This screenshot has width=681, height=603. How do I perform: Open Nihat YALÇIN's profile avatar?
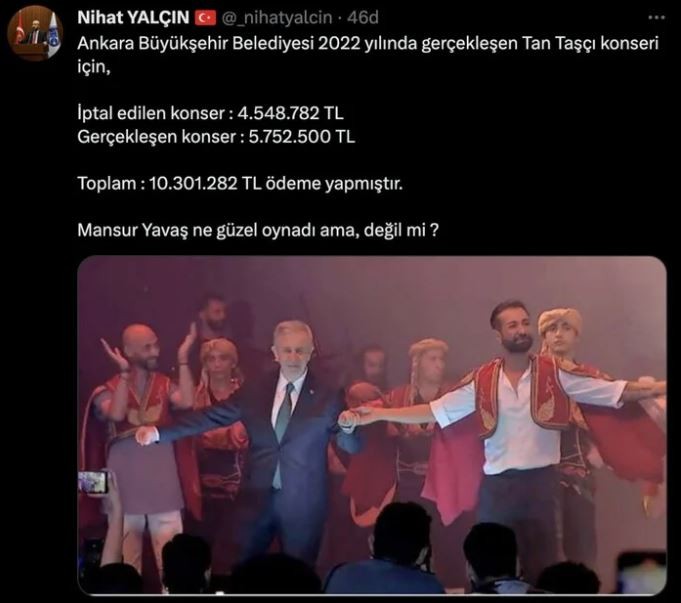(x=35, y=34)
